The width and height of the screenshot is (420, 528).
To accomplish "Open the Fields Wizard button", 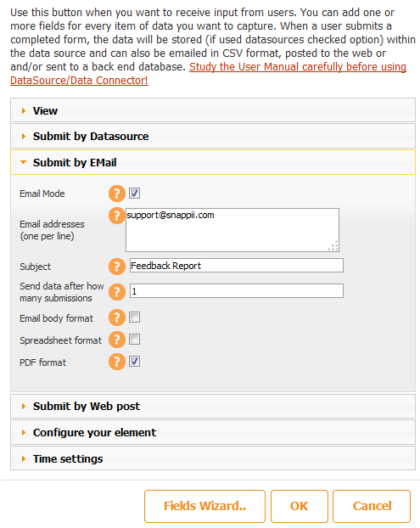I will click(204, 506).
